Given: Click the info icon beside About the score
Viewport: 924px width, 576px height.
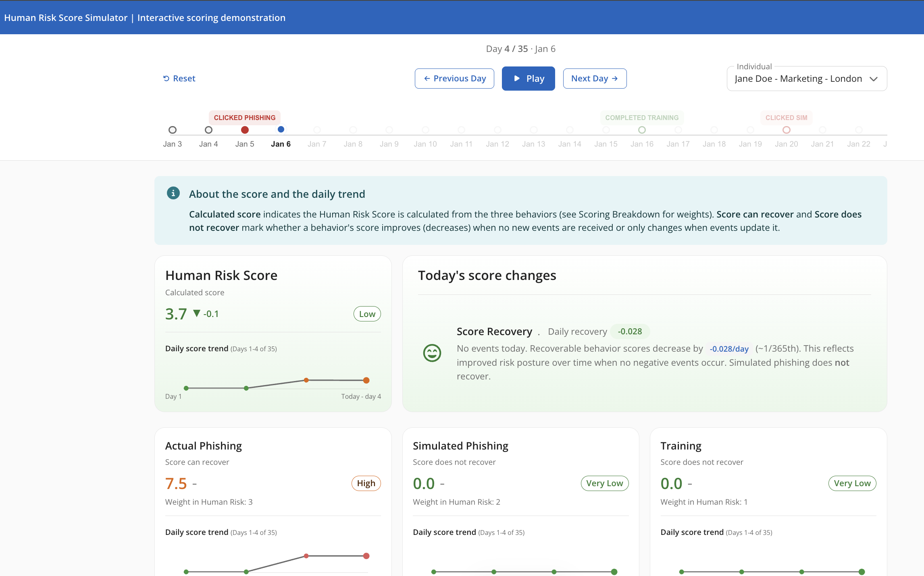Looking at the screenshot, I should tap(173, 193).
